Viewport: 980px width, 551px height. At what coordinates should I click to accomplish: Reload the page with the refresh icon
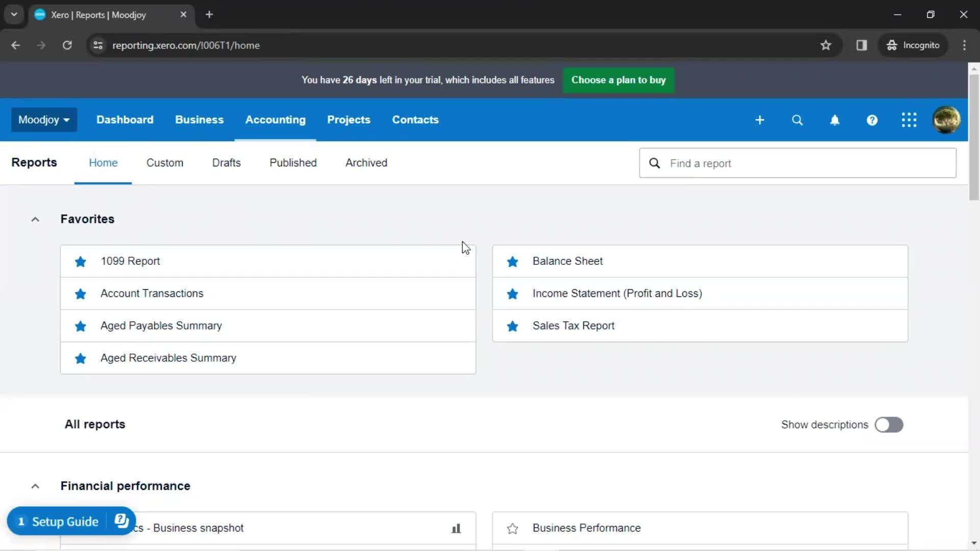[x=67, y=45]
